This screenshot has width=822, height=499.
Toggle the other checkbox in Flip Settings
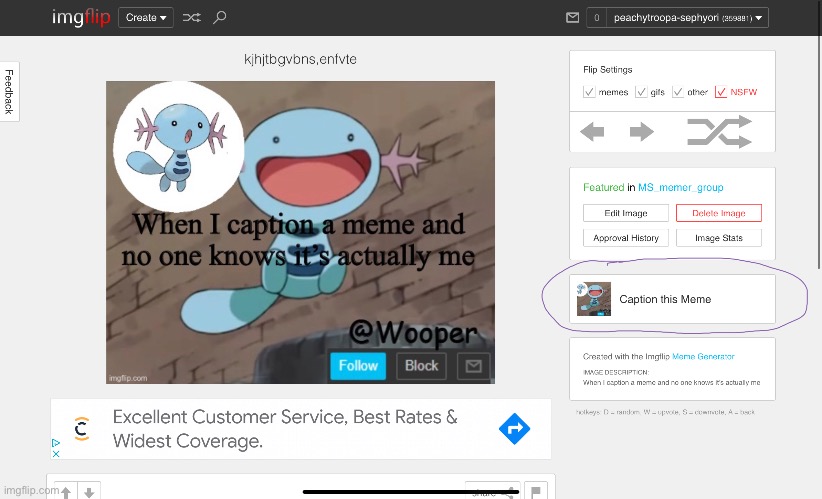(x=678, y=92)
